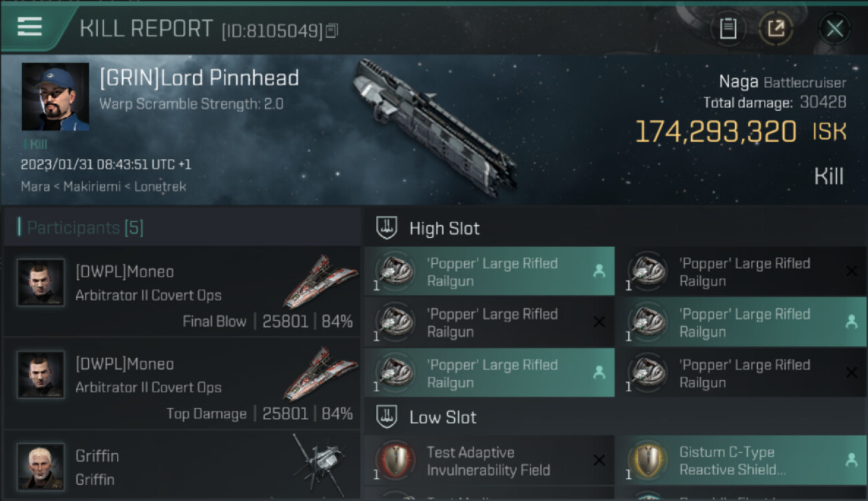868x501 pixels.
Task: Close the kill report window
Action: click(x=835, y=29)
